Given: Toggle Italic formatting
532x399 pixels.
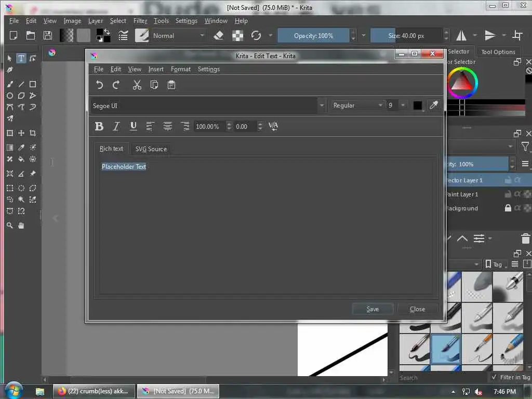Looking at the screenshot, I should 116,126.
